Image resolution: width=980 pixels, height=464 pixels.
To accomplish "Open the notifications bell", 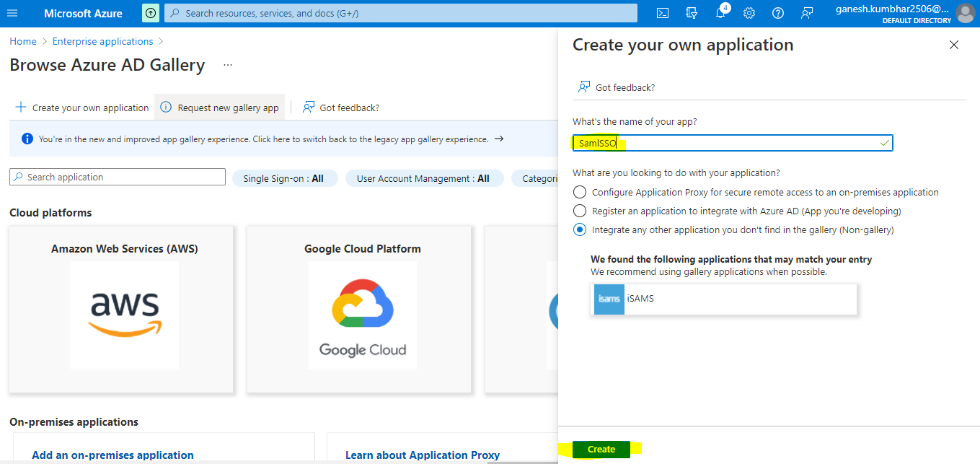I will tap(720, 13).
